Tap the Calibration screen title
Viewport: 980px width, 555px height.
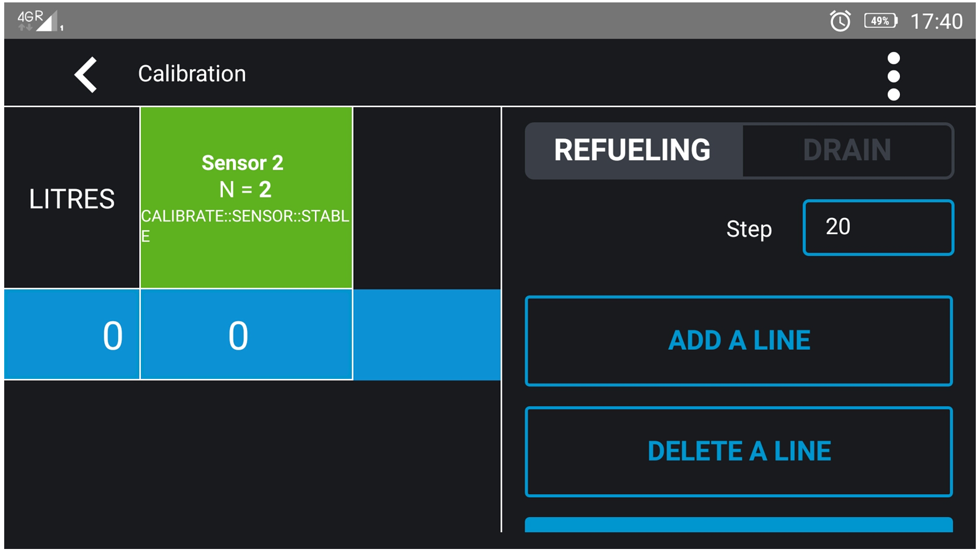[x=192, y=74]
